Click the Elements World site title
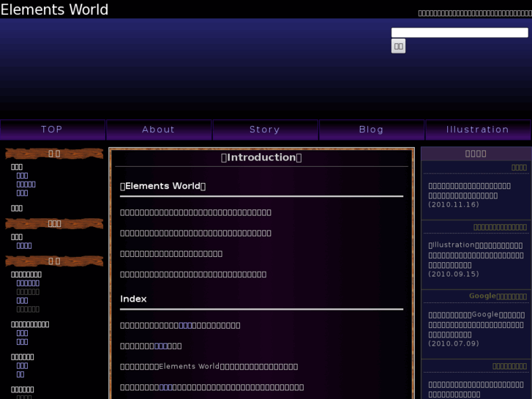Screen dimensions: 532x399 pyautogui.click(x=54, y=10)
